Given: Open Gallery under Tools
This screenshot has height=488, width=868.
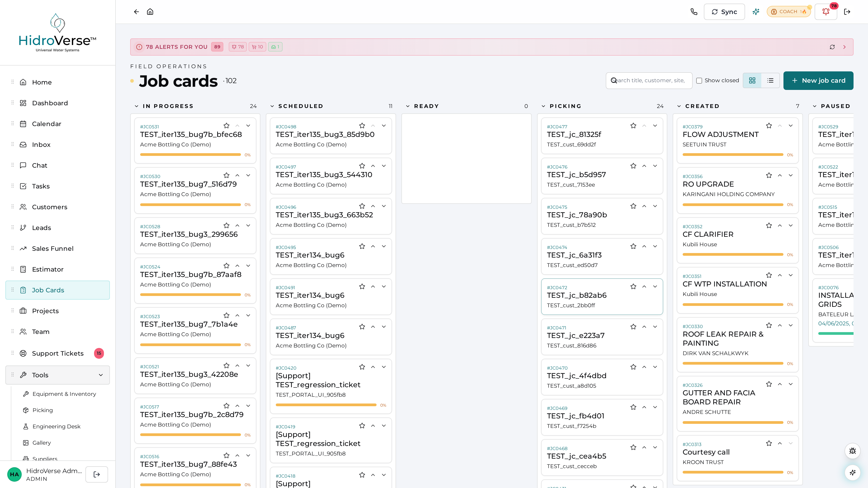Looking at the screenshot, I should point(41,443).
